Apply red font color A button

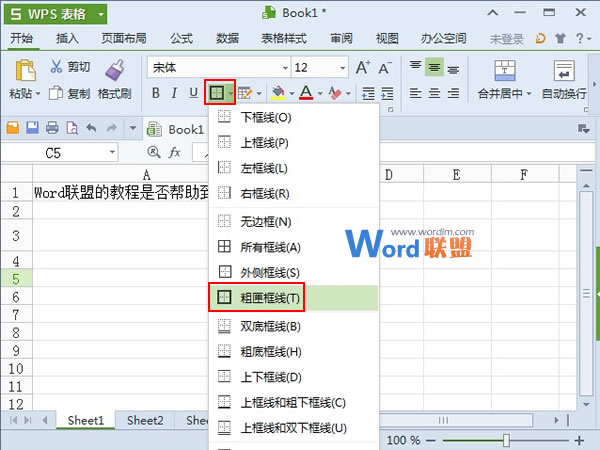pyautogui.click(x=306, y=93)
